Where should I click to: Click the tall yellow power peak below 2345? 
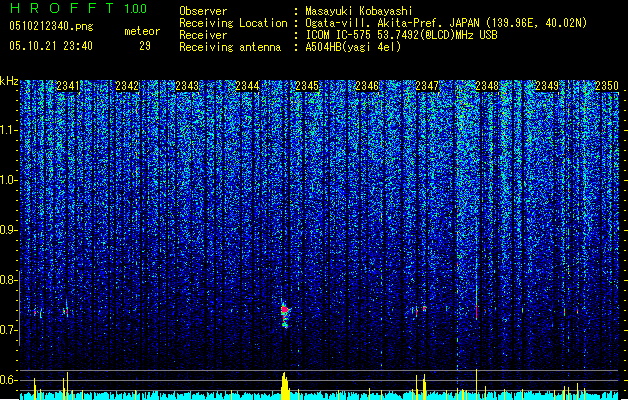coord(285,386)
